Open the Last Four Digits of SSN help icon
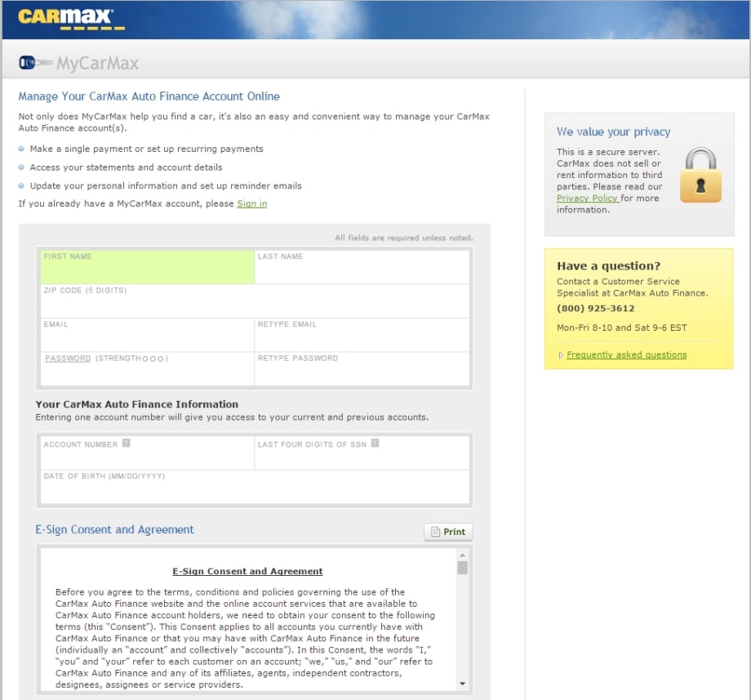This screenshot has width=751, height=700. 375,444
